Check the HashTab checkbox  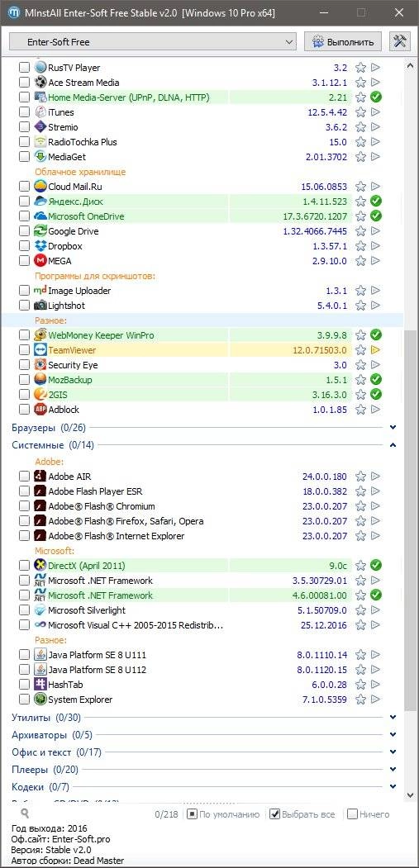tap(25, 685)
